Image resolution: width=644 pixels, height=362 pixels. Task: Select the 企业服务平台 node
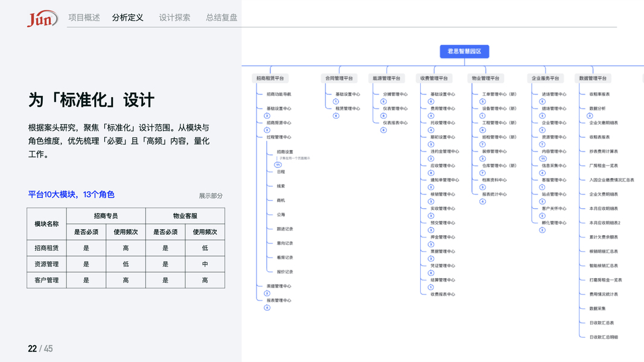[546, 78]
